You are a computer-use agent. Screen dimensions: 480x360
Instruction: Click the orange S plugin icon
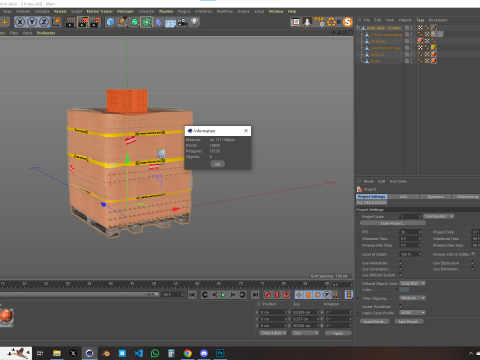348,22
